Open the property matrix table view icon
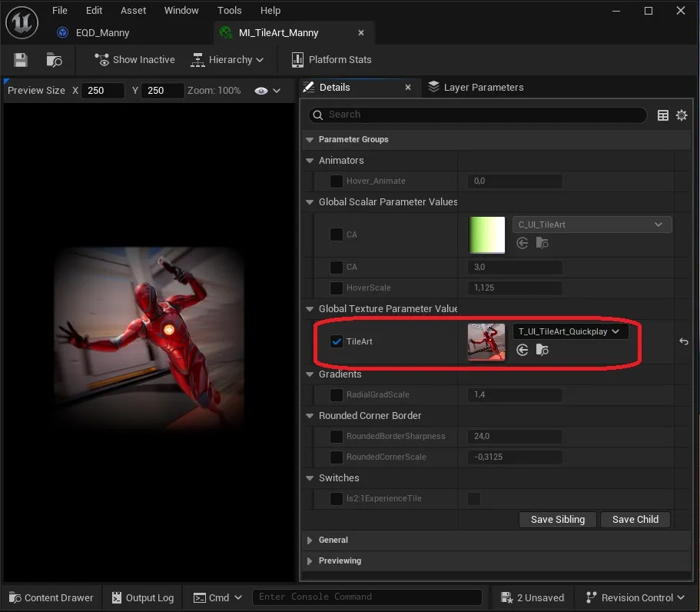Image resolution: width=700 pixels, height=612 pixels. coord(663,115)
